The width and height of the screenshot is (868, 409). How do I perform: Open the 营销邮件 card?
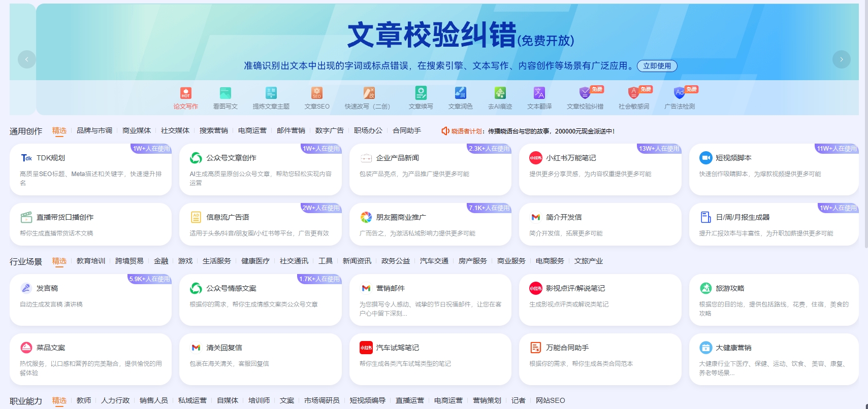coord(430,300)
